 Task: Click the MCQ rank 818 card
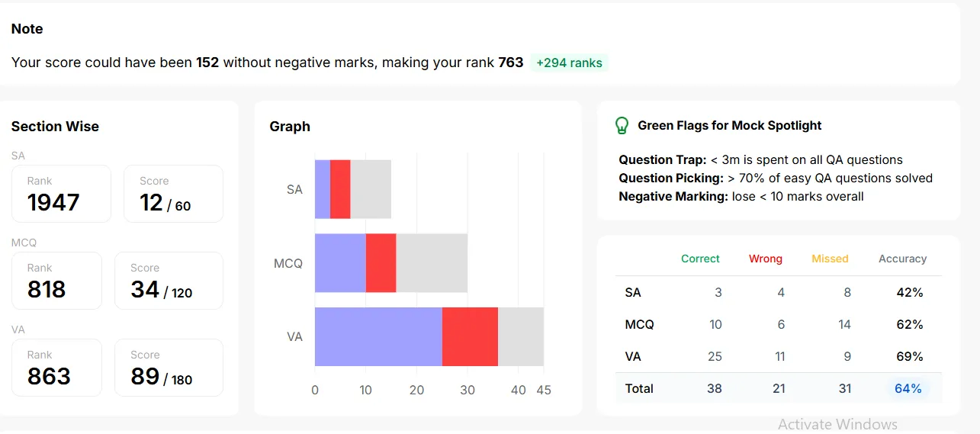tap(56, 281)
